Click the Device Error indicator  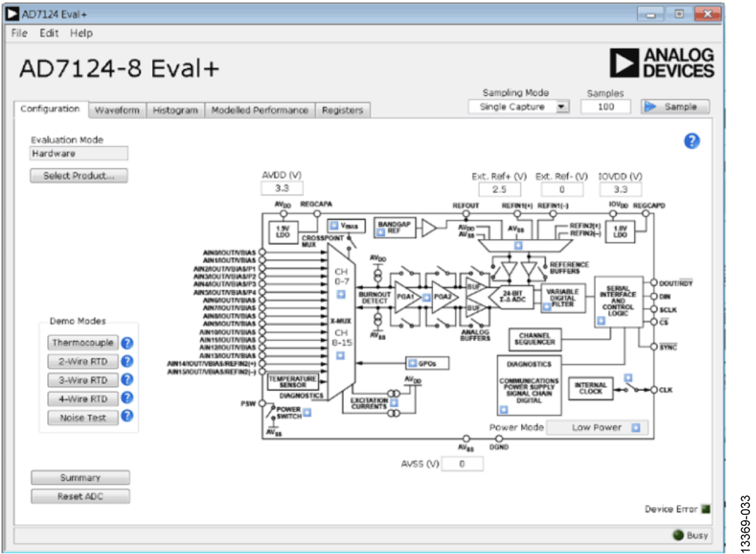[705, 509]
